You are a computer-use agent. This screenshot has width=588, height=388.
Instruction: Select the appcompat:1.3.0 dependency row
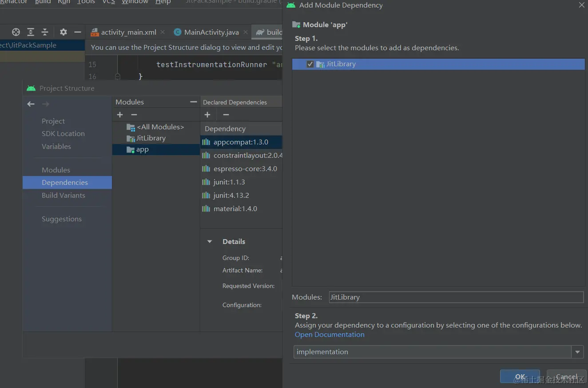241,142
